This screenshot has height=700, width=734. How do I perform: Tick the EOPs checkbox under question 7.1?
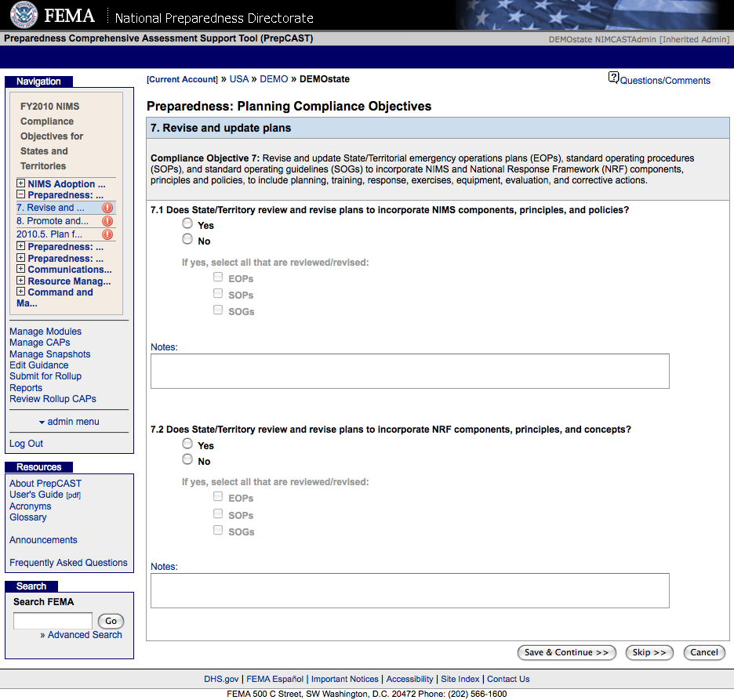[218, 277]
